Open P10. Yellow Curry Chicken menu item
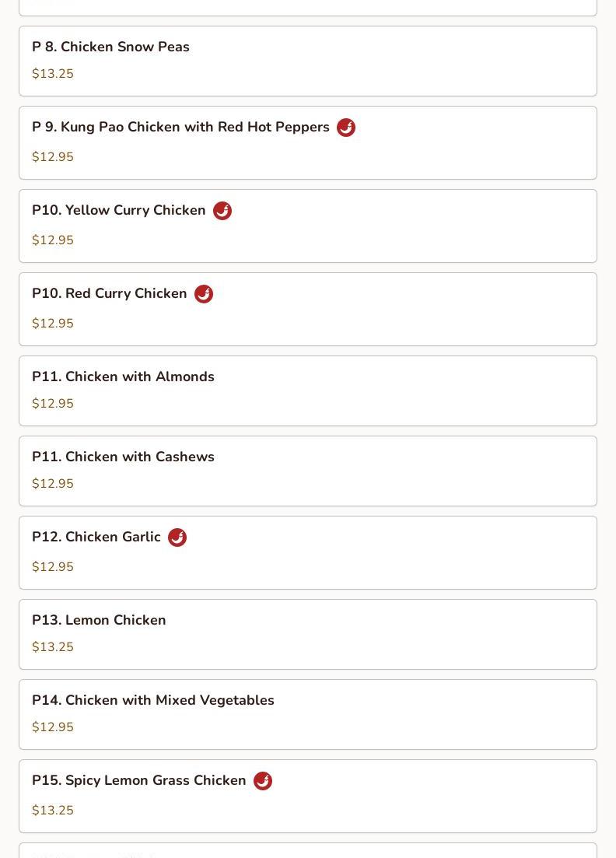Image resolution: width=616 pixels, height=858 pixels. [308, 226]
